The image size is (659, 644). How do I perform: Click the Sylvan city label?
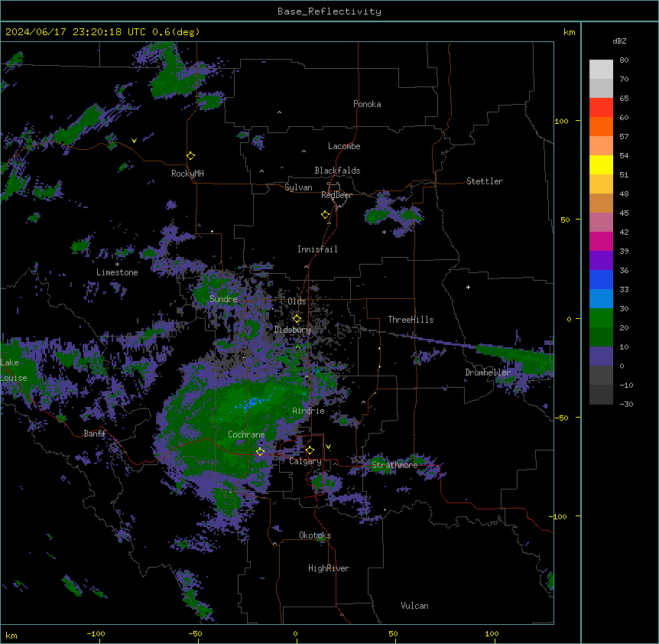[x=298, y=187]
